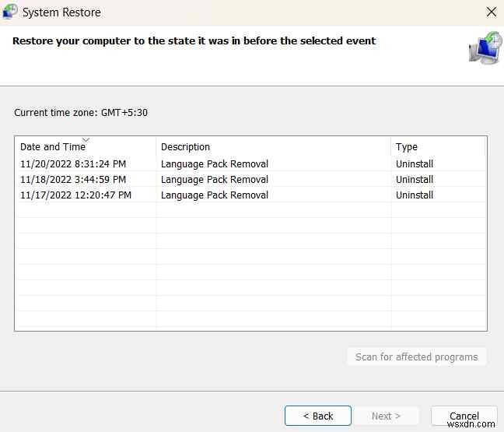Viewport: 504px width, 432px height.
Task: Click the restore computer graphic in header
Action: 485,48
